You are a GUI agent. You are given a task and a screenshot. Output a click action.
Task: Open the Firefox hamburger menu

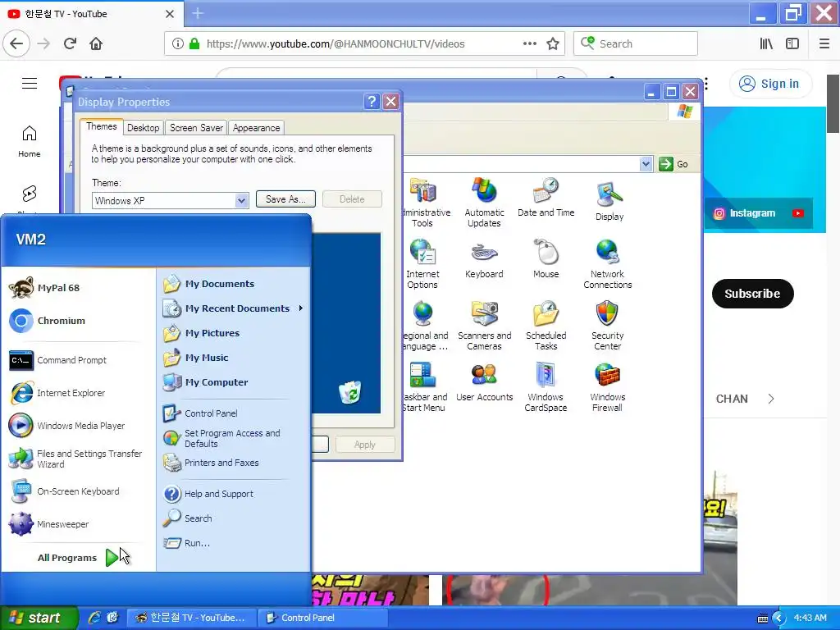[824, 43]
